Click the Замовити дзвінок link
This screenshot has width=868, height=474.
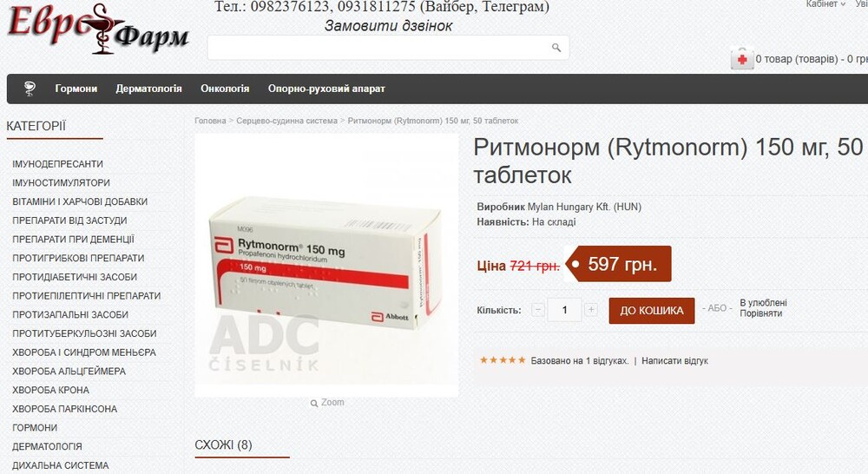(x=388, y=26)
